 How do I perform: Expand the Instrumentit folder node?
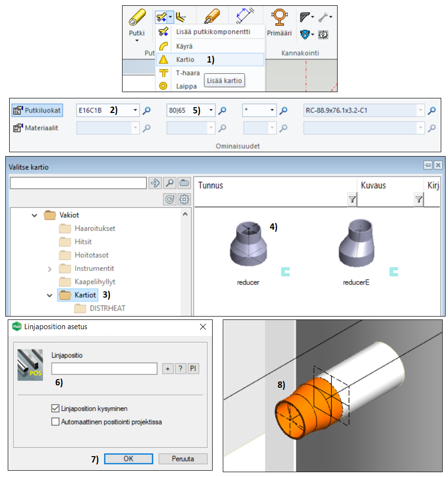(x=49, y=269)
